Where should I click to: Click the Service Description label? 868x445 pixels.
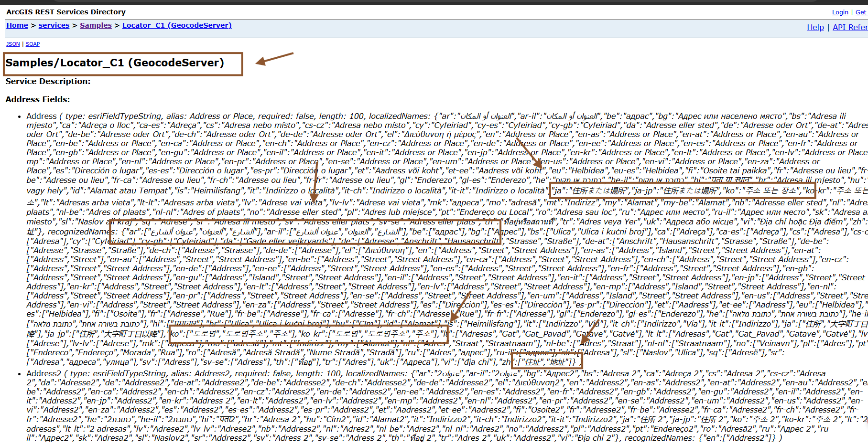point(48,81)
